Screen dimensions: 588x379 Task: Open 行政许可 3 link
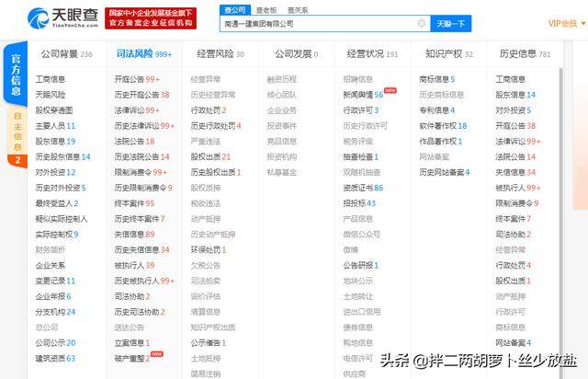[x=361, y=110]
